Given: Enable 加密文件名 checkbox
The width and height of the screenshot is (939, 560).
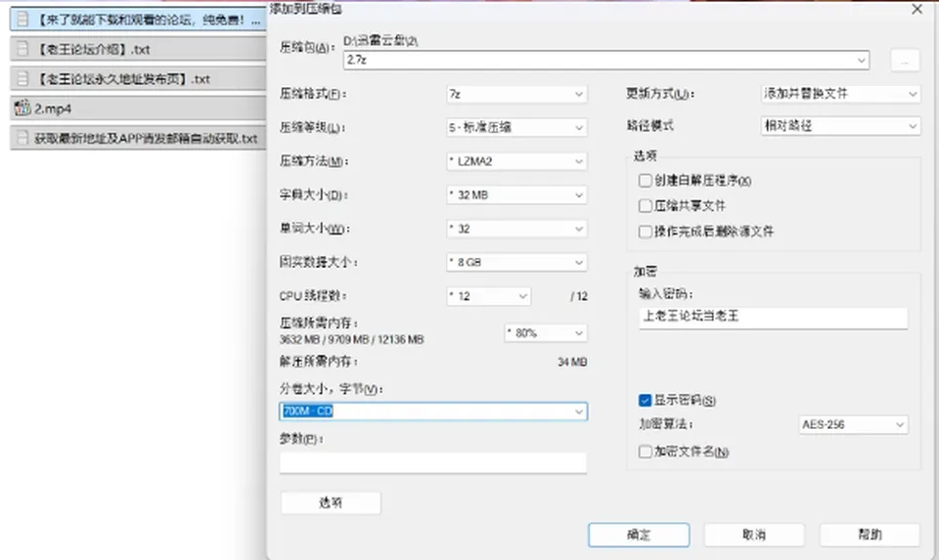Looking at the screenshot, I should [x=645, y=452].
